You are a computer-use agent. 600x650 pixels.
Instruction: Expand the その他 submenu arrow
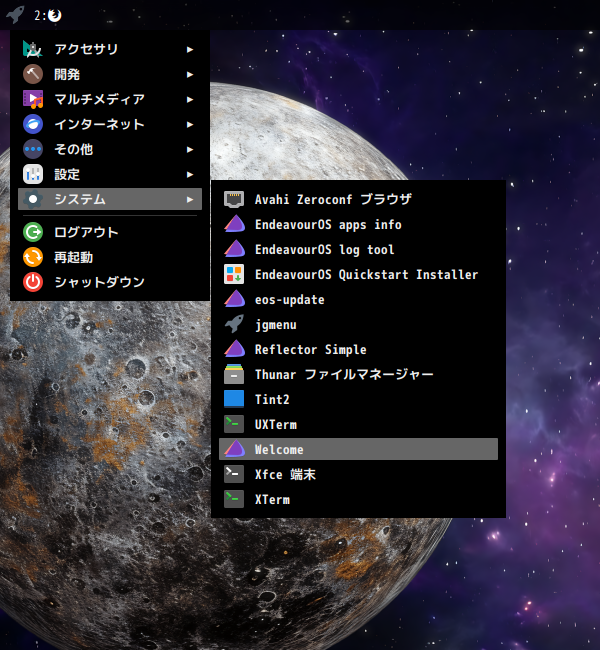click(189, 149)
